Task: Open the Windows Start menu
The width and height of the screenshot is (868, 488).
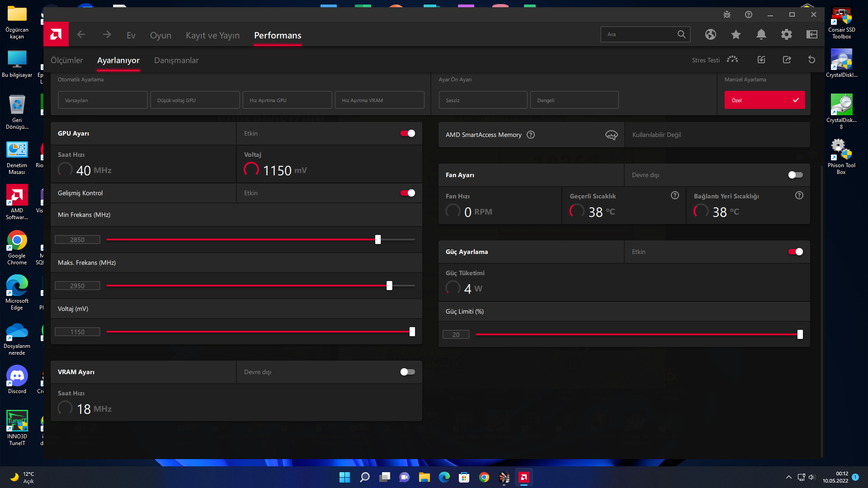Action: click(345, 477)
